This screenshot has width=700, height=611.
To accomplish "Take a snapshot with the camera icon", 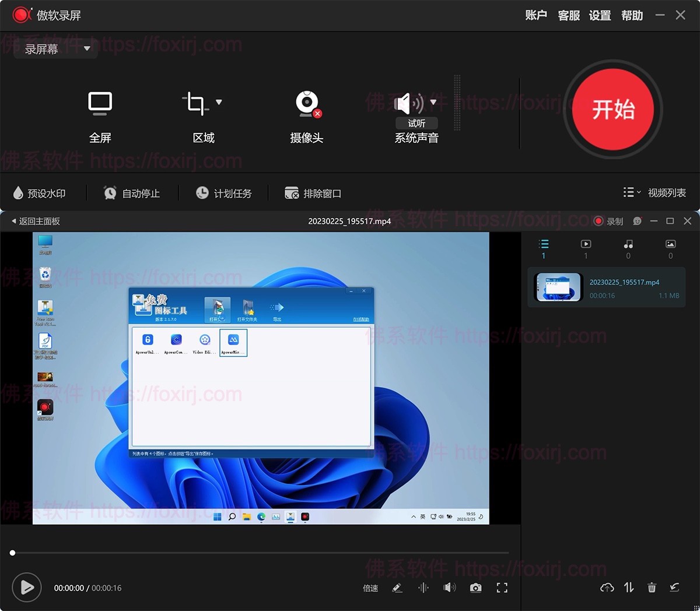I will click(476, 588).
